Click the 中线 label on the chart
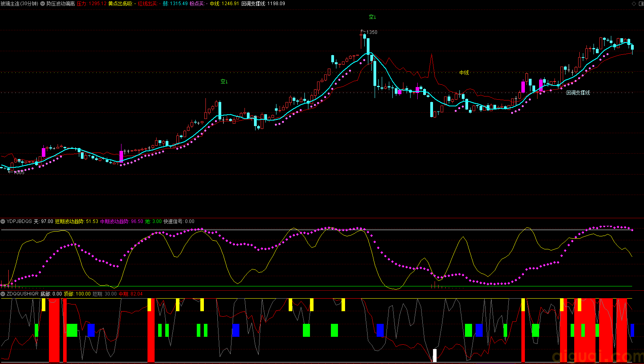 [464, 72]
